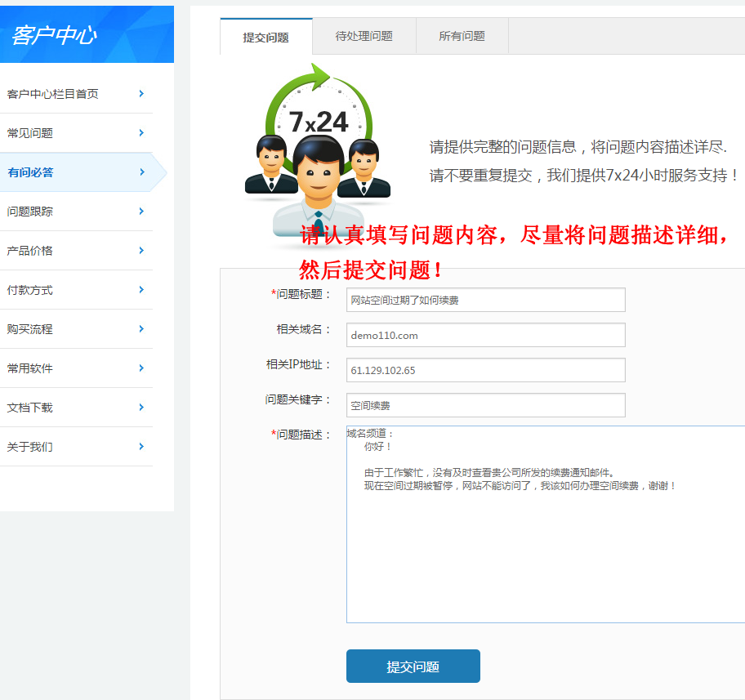The image size is (745, 700).
Task: Click into the 相关IP地址 field
Action: click(x=485, y=370)
